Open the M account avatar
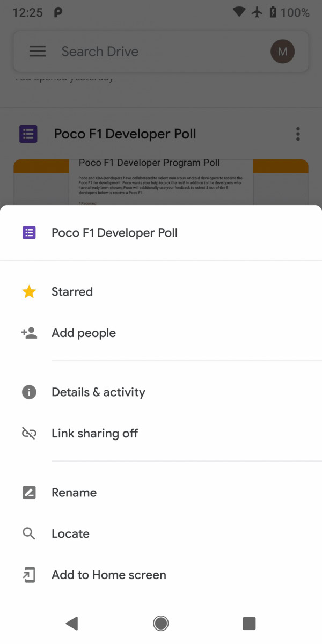This screenshot has height=644, width=322. 282,52
